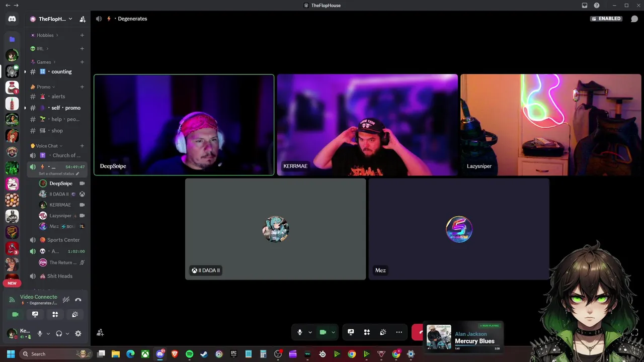The image size is (644, 362).
Task: Toggle noise suppression in voice panel
Action: click(66, 300)
